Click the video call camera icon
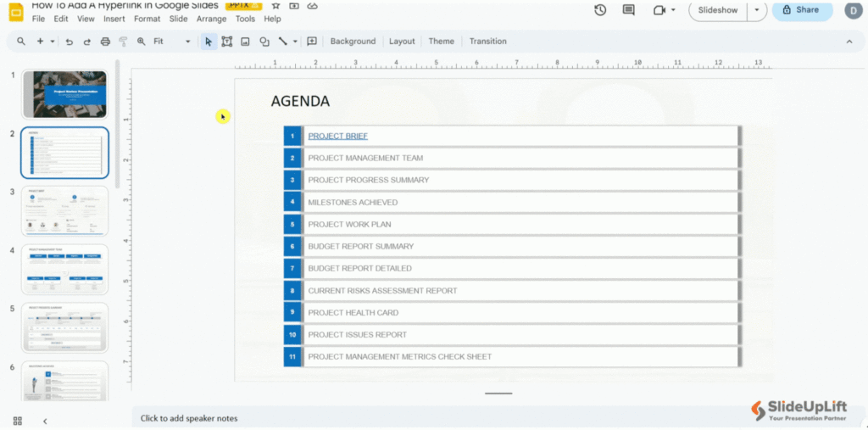The image size is (868, 430). 659,10
